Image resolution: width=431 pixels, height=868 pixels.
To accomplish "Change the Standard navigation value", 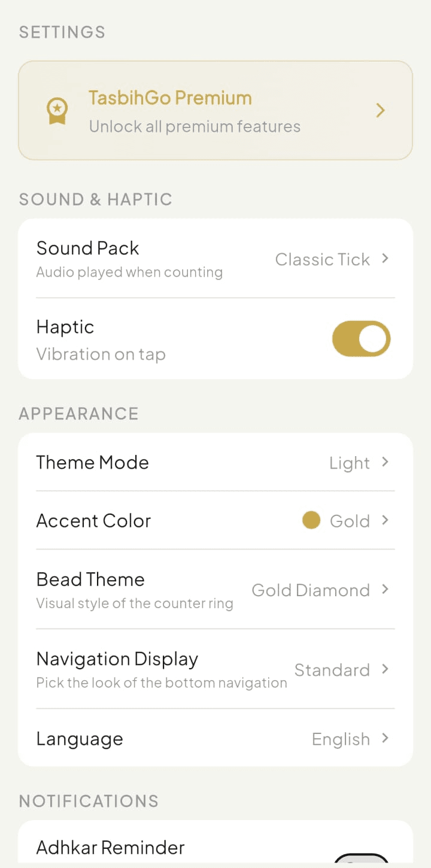I will (x=332, y=670).
